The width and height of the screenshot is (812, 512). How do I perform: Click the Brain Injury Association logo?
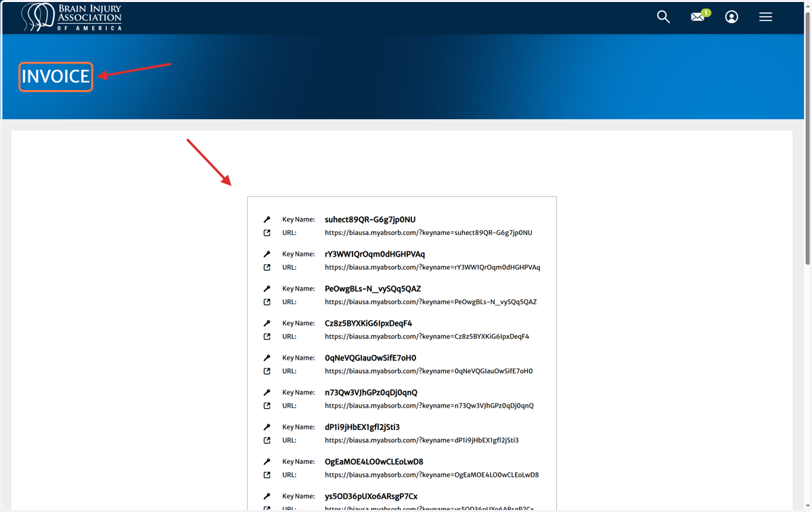tap(71, 17)
